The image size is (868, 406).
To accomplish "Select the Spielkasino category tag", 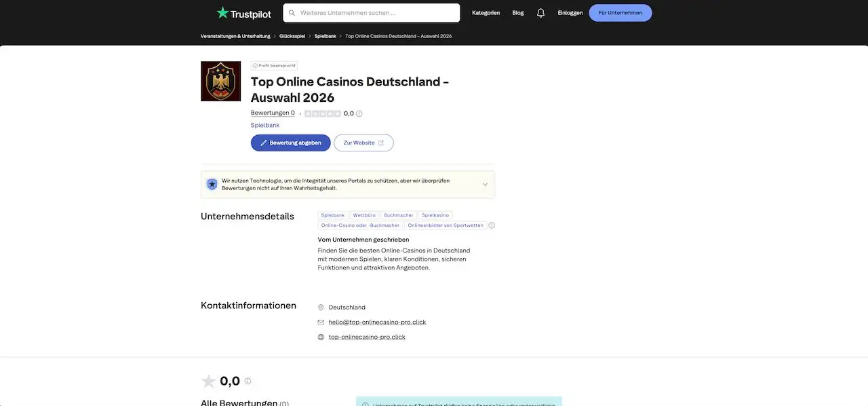I will (436, 215).
